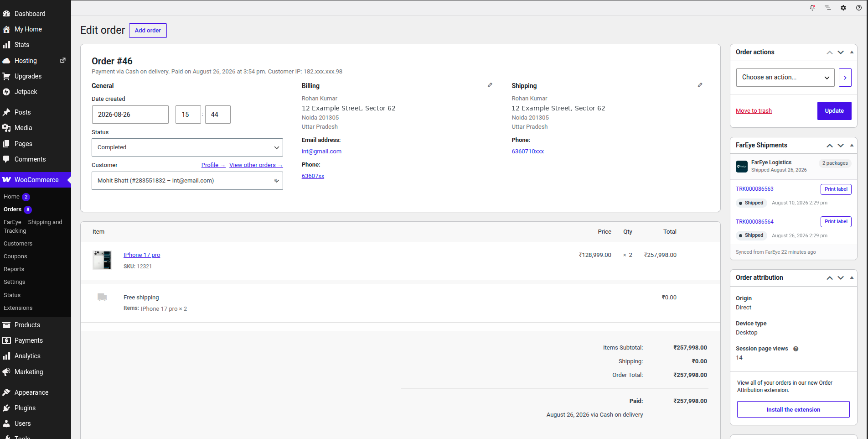The image size is (868, 439).
Task: Open Pages in the sidebar
Action: click(x=36, y=144)
